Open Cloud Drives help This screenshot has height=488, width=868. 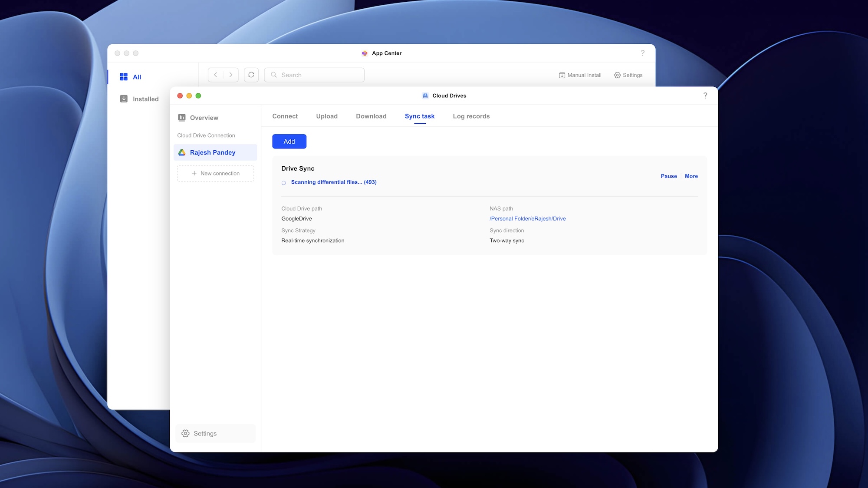(705, 96)
